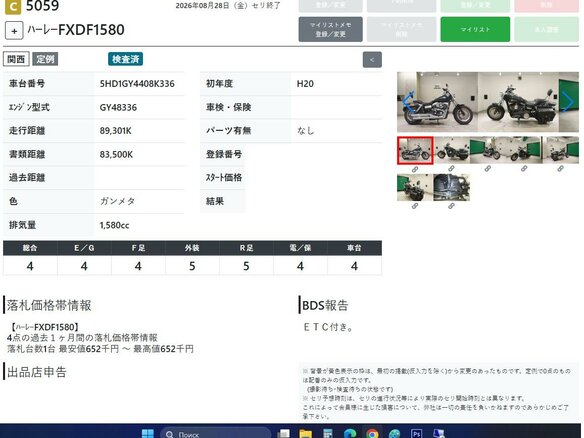Click the E/G score column header
The width and height of the screenshot is (584, 438).
point(84,248)
